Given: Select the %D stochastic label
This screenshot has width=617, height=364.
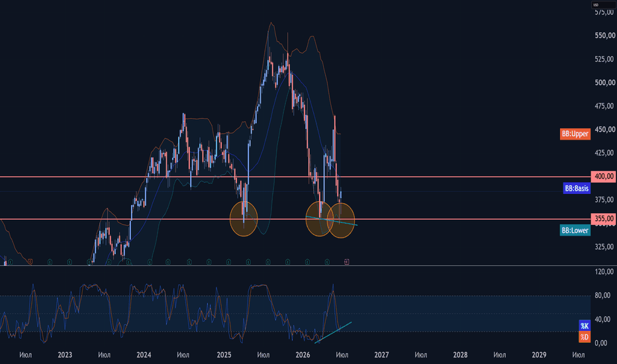Looking at the screenshot, I should tap(585, 337).
